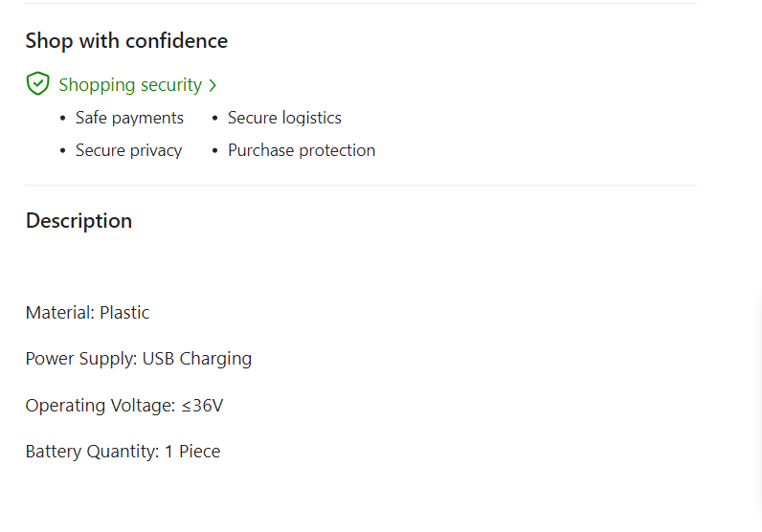Click the Power Supply label text
The width and height of the screenshot is (762, 532).
pyautogui.click(x=80, y=359)
